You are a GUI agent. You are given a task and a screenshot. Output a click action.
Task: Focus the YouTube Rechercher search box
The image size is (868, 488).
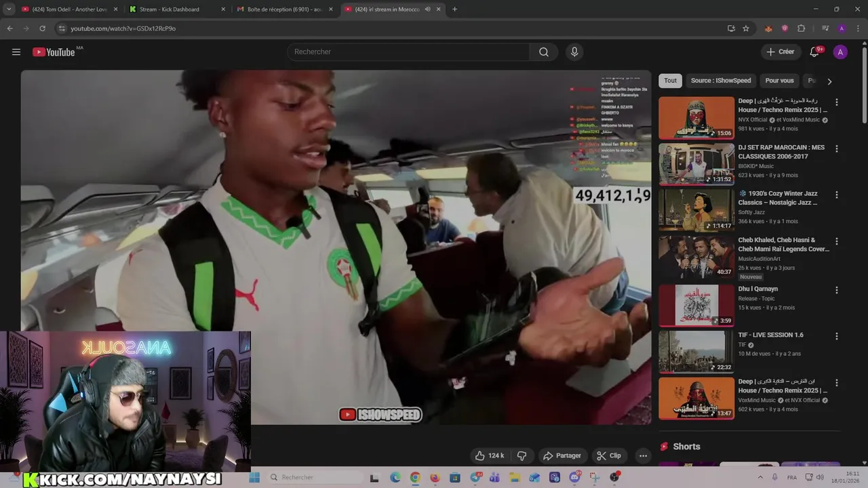tap(409, 52)
